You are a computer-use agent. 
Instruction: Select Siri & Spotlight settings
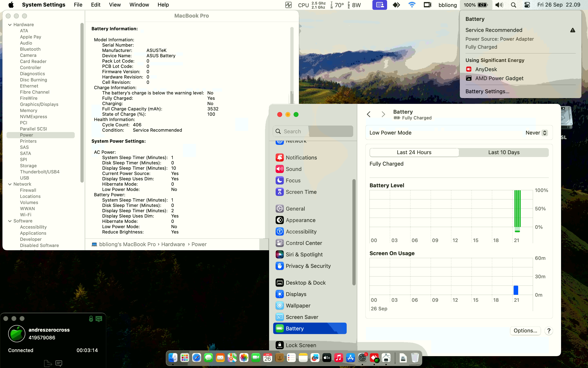point(310,254)
